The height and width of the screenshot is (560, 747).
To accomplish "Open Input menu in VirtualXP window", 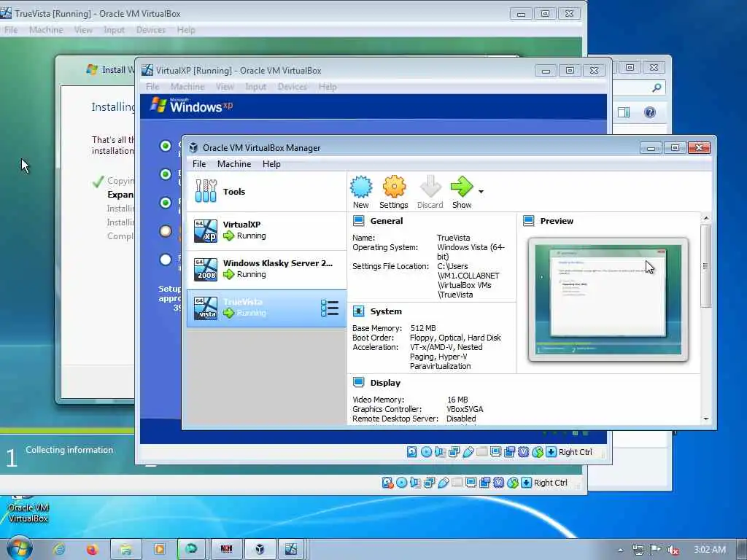I will 255,87.
